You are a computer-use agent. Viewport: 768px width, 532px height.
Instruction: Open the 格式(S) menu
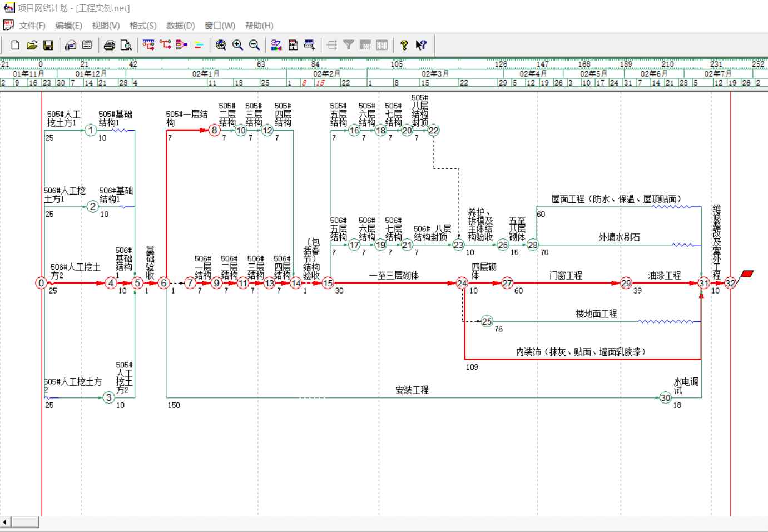click(143, 26)
